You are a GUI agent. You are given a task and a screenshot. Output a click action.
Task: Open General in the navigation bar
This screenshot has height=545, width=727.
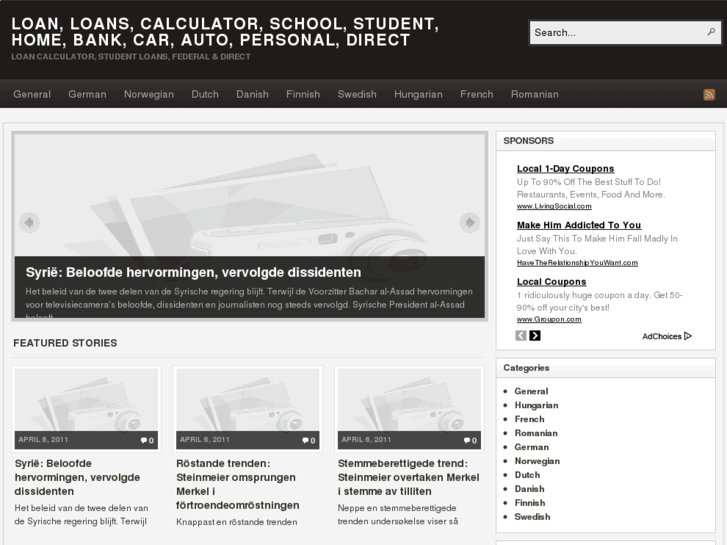[x=32, y=94]
